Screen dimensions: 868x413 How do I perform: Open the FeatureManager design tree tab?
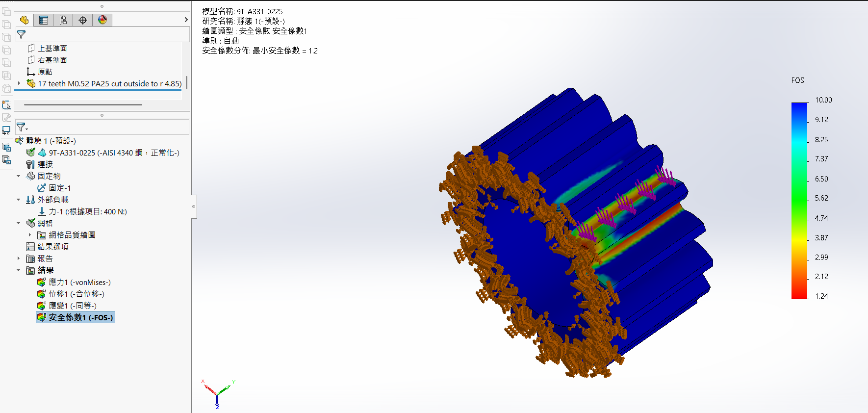(24, 20)
